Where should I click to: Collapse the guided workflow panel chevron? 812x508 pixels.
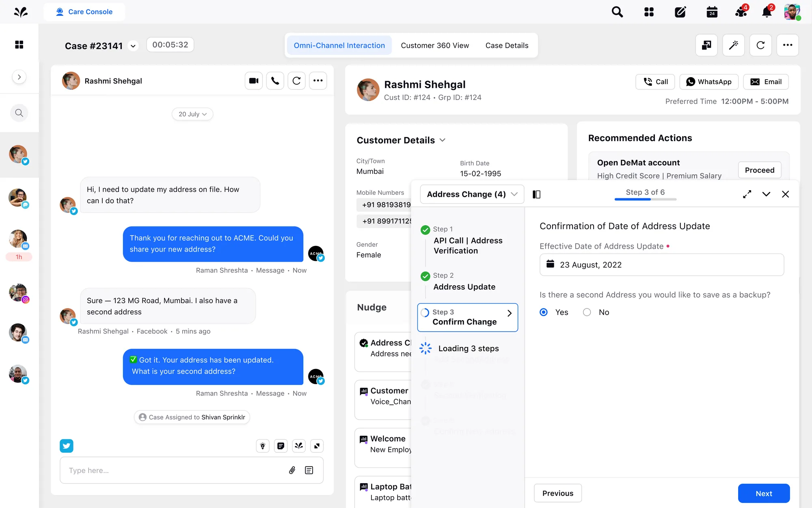tap(766, 194)
